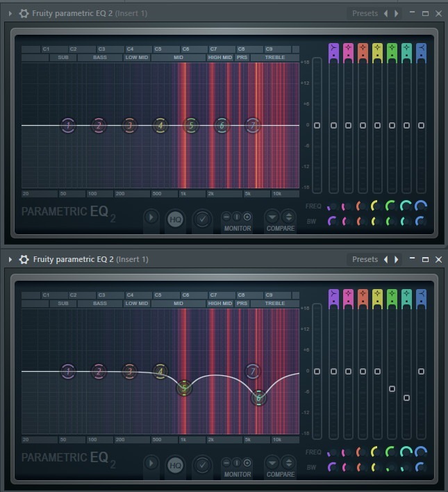Click orange band 3 type icon in bottom EQ
This screenshot has height=492, width=448.
(x=363, y=294)
